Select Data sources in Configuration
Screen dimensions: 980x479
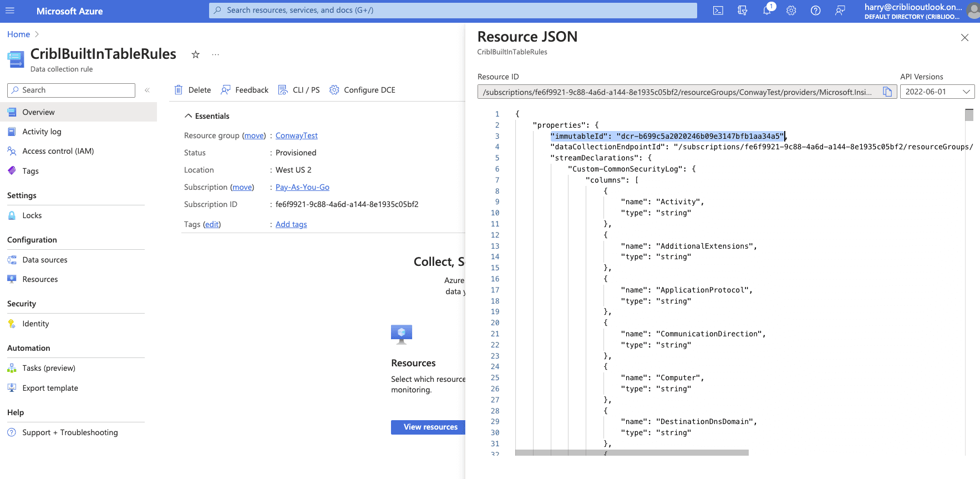[x=44, y=260]
